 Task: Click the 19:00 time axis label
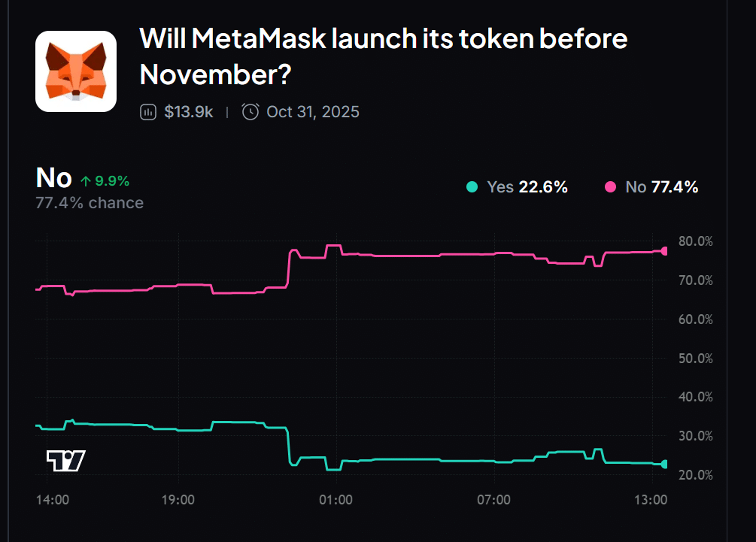click(x=178, y=500)
